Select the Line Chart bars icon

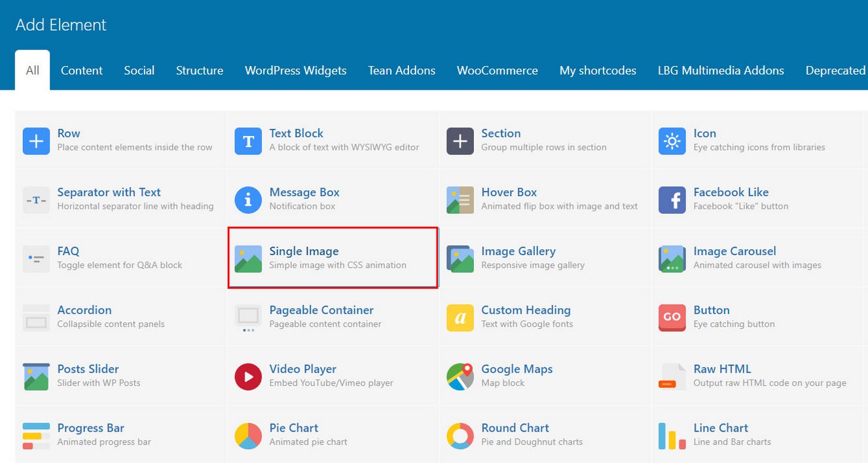coord(672,436)
